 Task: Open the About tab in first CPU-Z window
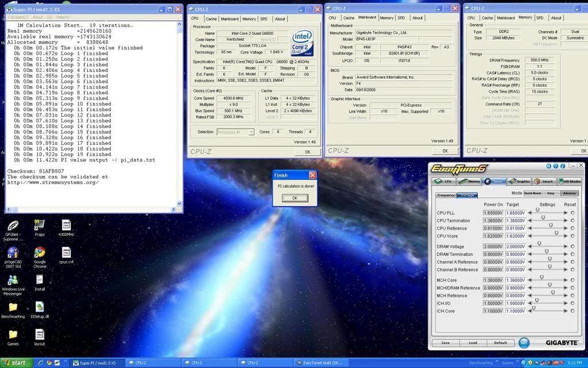pyautogui.click(x=280, y=19)
